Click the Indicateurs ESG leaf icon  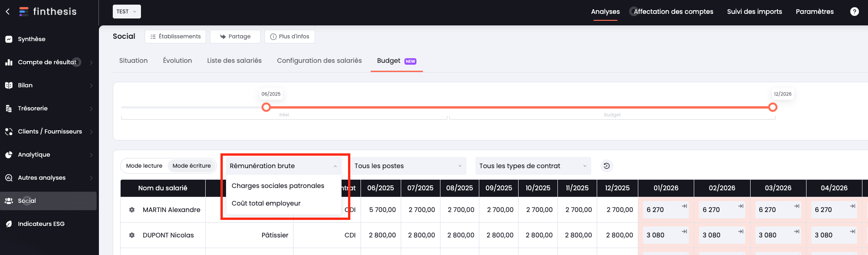[9, 224]
